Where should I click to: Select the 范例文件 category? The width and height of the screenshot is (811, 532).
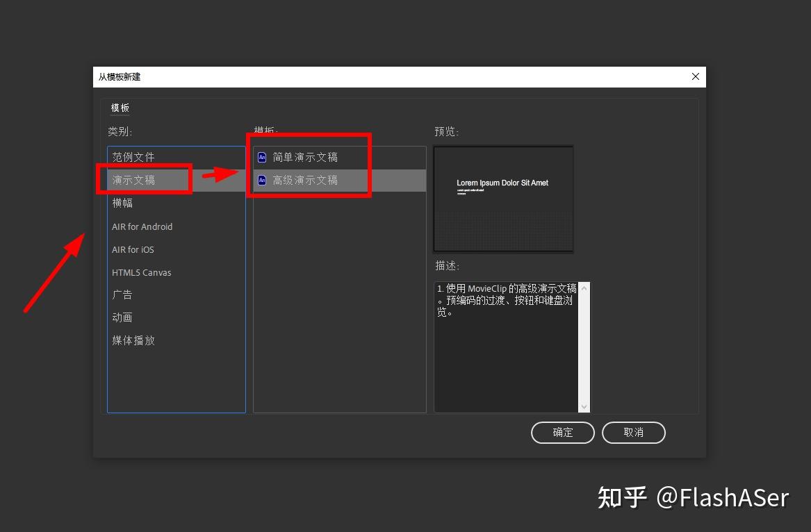pyautogui.click(x=133, y=157)
